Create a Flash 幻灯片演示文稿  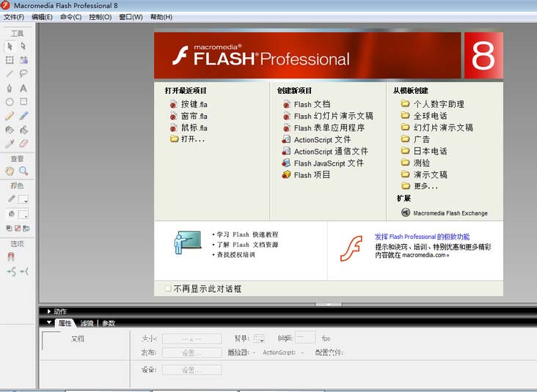point(328,116)
